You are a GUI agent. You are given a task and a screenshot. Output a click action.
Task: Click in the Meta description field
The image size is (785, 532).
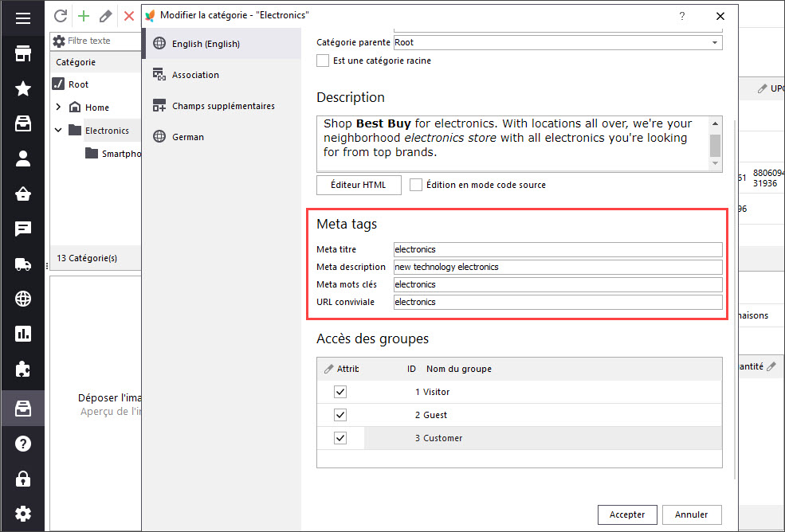click(558, 267)
